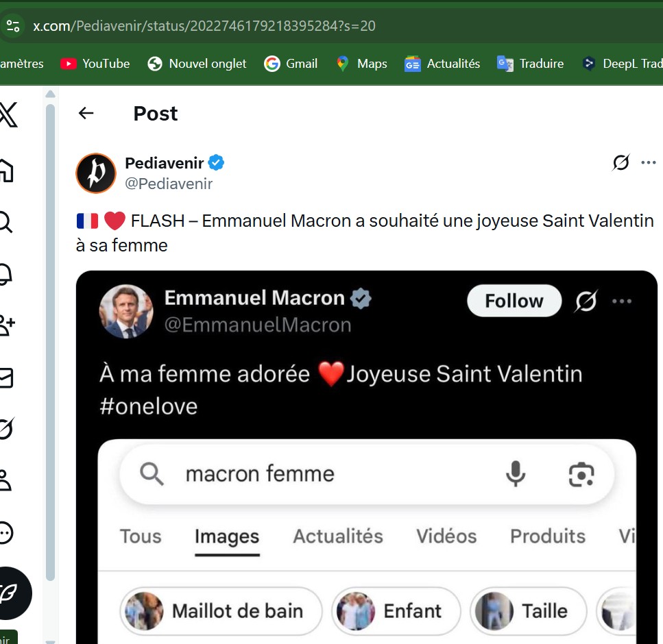Screen dimensions: 663x644
Task: Click the browser address bar URL
Action: (204, 26)
